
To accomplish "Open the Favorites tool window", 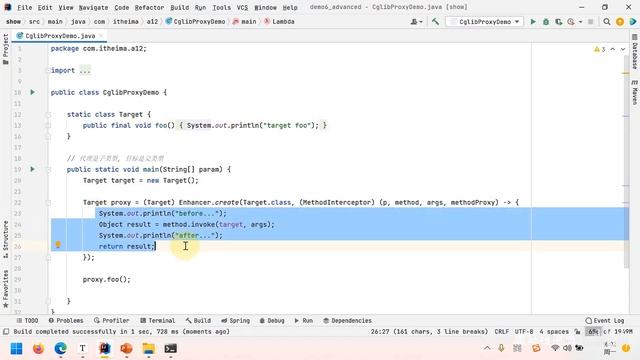I will point(6,289).
